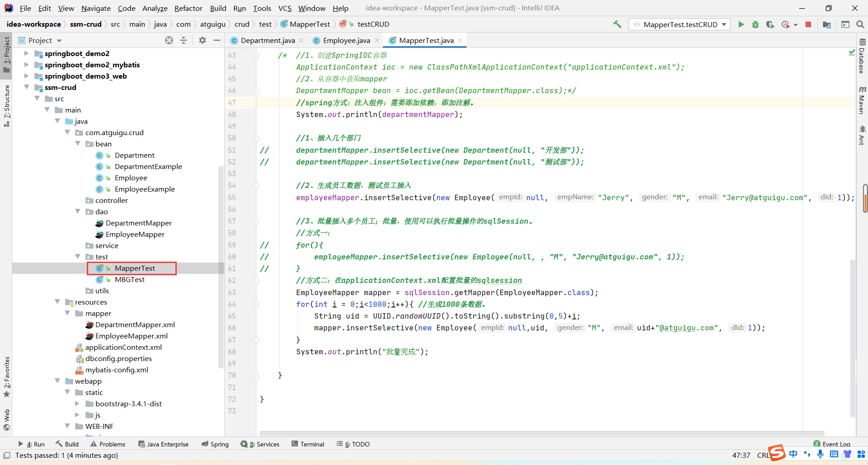Image resolution: width=868 pixels, height=465 pixels.
Task: Open the TODO tool window
Action: pos(353,444)
